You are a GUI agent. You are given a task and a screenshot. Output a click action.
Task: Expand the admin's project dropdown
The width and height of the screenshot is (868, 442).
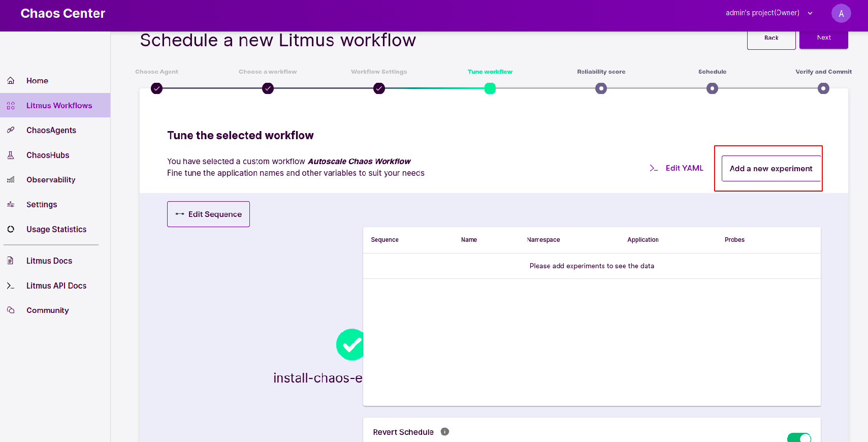tap(769, 13)
